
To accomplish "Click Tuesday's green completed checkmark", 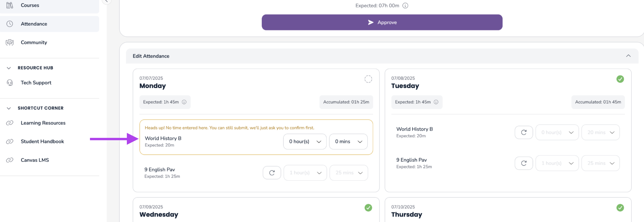I will pos(620,79).
